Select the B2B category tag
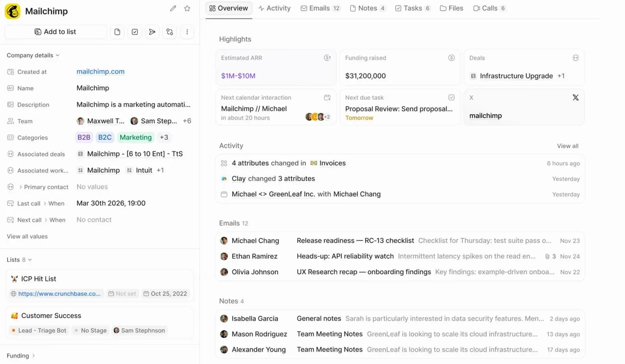 point(84,137)
